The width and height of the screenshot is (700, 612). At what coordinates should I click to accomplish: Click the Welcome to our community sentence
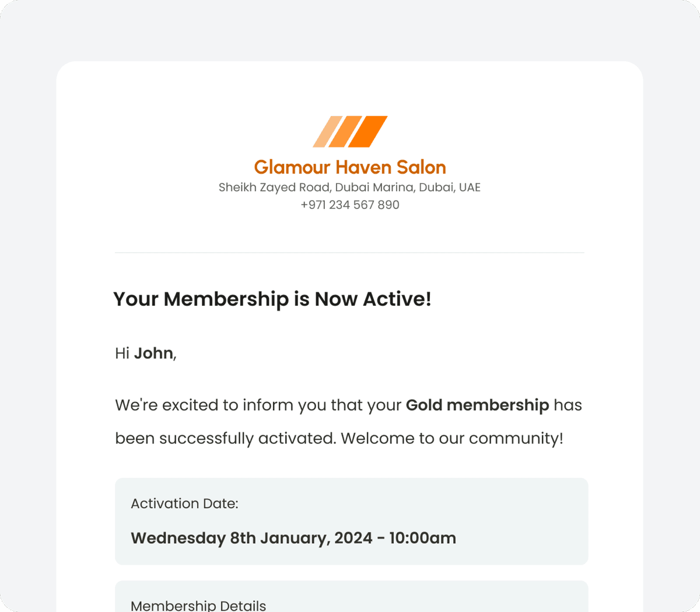click(452, 438)
